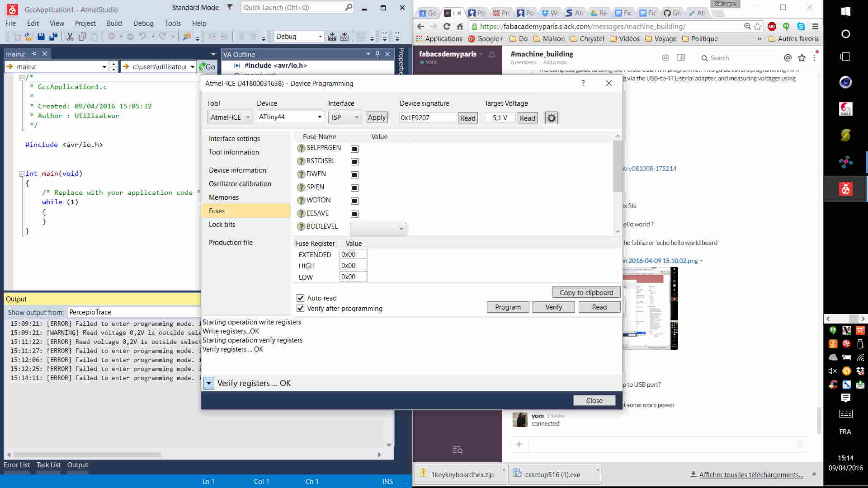This screenshot has width=868, height=488.
Task: Toggle the RSTDISBL fuse checkbox
Action: point(354,161)
